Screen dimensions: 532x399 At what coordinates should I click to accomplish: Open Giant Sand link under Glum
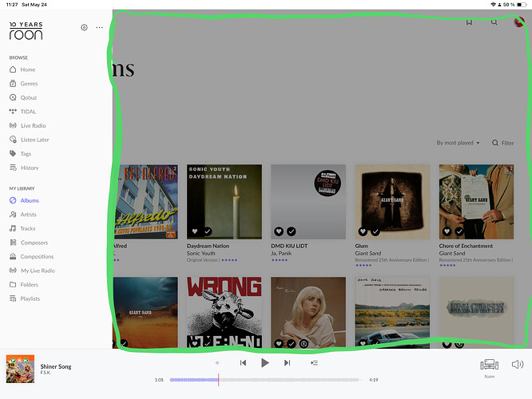[368, 253]
